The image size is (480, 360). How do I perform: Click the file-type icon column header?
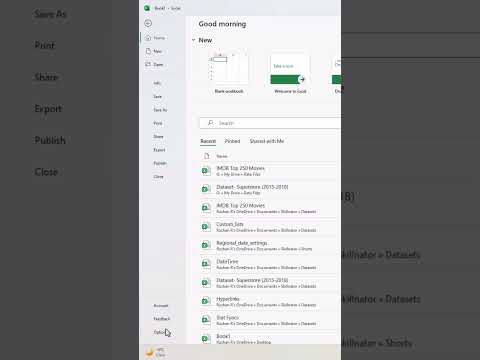point(207,156)
